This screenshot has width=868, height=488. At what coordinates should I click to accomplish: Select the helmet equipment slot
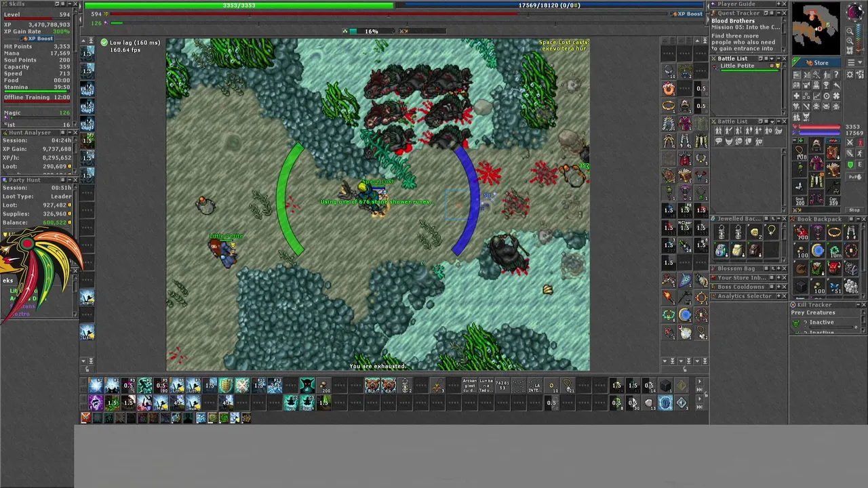[x=816, y=144]
